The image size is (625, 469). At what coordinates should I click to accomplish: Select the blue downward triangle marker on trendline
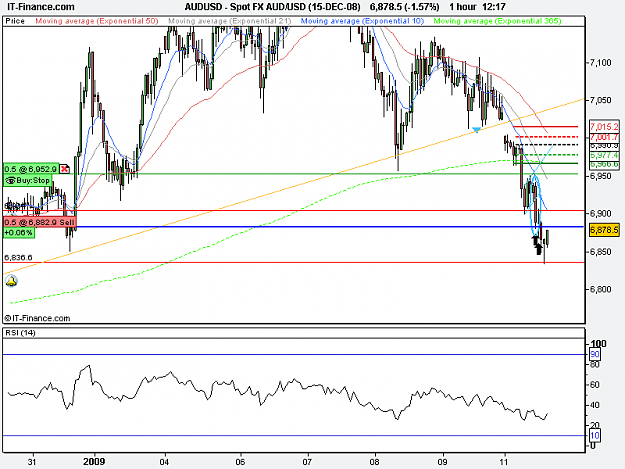476,130
